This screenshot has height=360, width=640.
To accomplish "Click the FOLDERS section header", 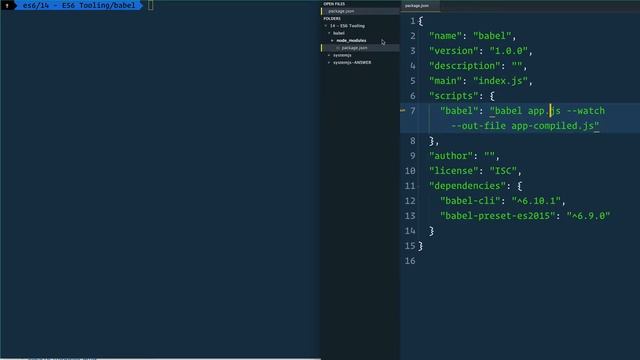I will click(x=332, y=18).
